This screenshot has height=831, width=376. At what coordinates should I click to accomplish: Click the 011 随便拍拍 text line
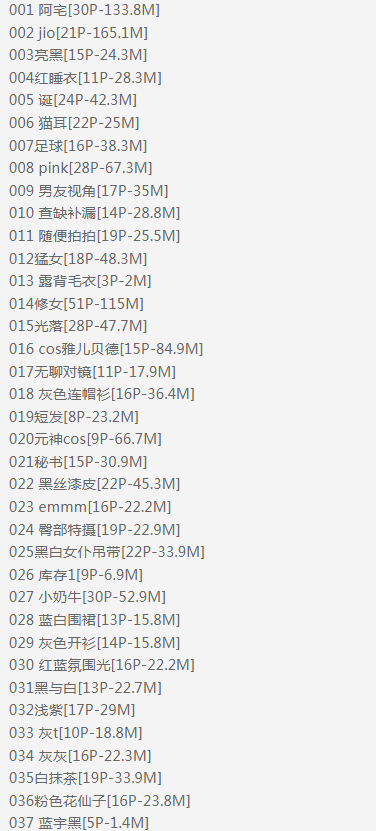click(94, 235)
